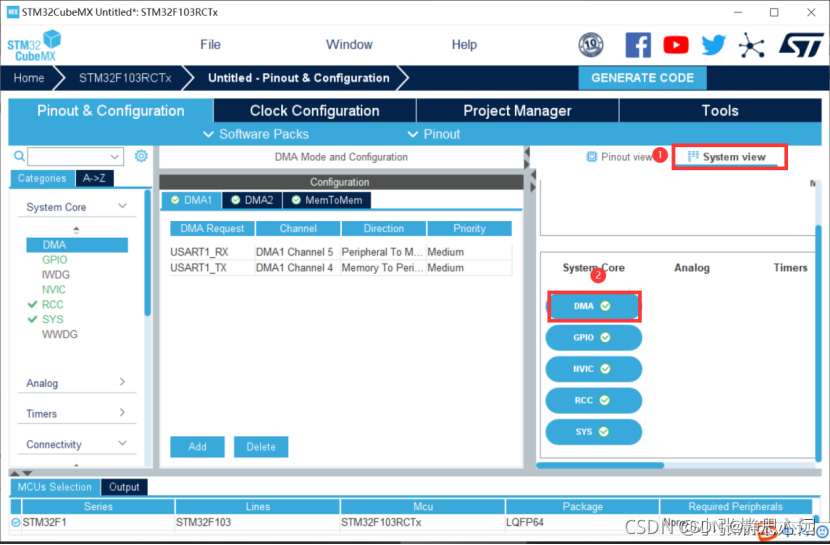The height and width of the screenshot is (545, 830).
Task: Click the RCC button in System view
Action: pos(593,401)
